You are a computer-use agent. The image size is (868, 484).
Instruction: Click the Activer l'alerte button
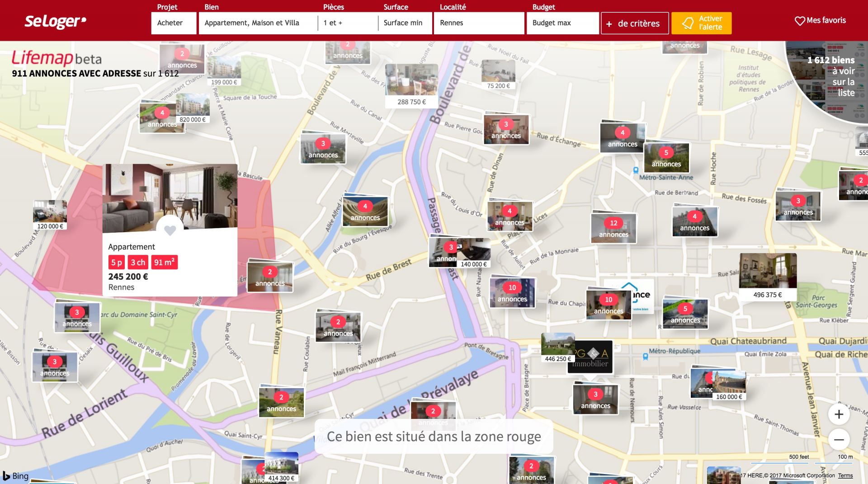pos(702,23)
